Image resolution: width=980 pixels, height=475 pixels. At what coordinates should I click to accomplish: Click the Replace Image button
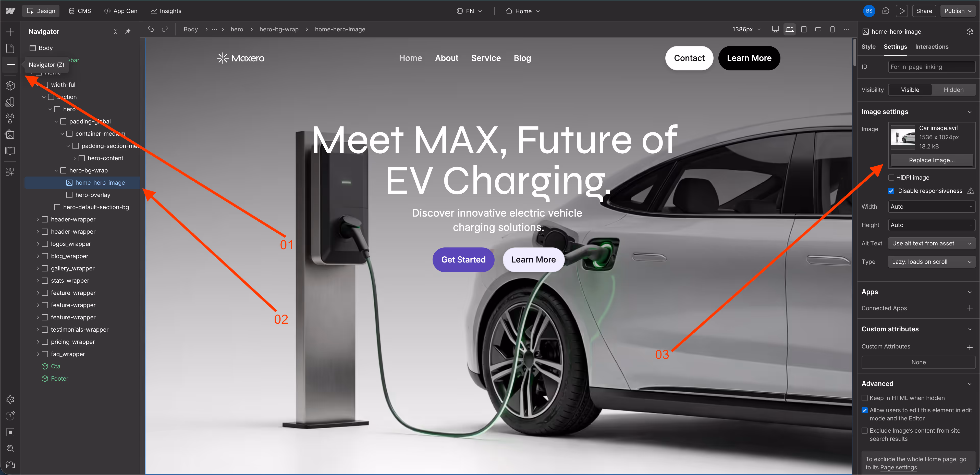tap(931, 160)
